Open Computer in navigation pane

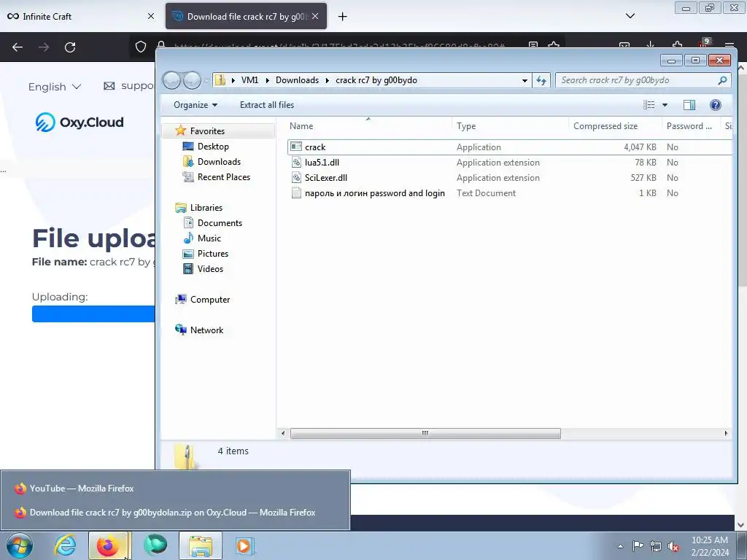coord(209,300)
